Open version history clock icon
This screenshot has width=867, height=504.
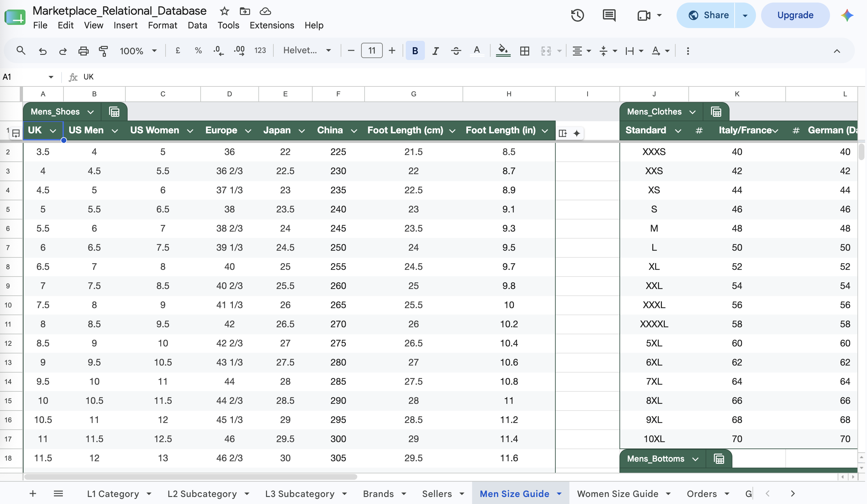click(577, 15)
